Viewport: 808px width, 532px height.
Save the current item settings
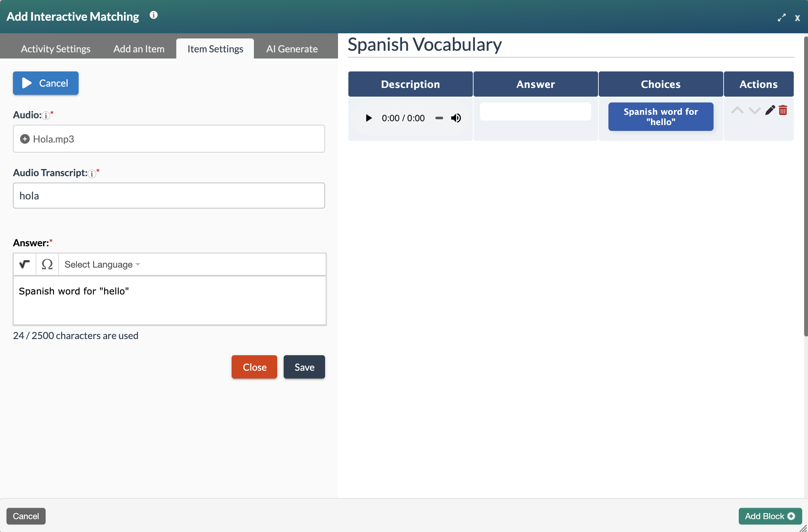click(x=304, y=367)
